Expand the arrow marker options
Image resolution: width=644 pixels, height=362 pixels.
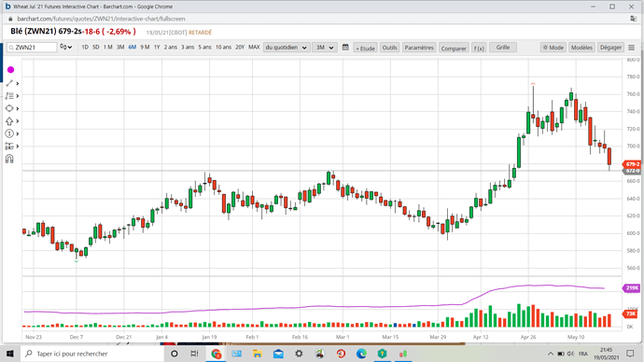(17, 121)
